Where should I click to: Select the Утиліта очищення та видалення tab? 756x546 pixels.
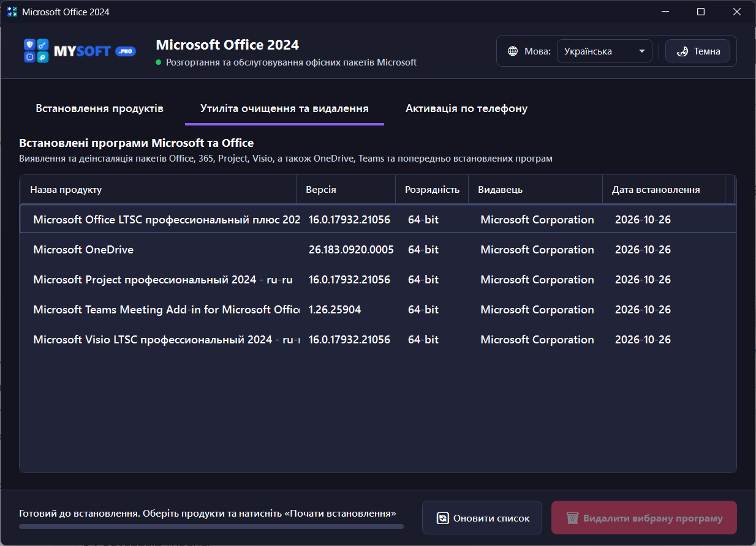coord(284,108)
